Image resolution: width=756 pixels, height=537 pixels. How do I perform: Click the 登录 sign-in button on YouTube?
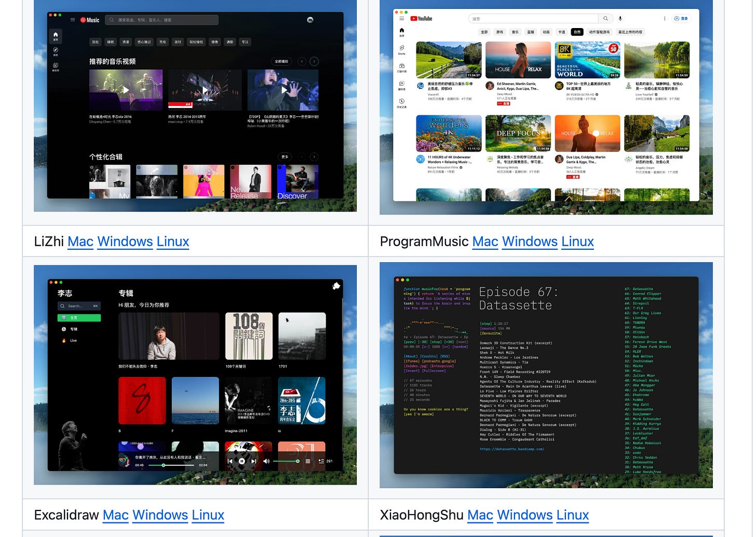(681, 18)
